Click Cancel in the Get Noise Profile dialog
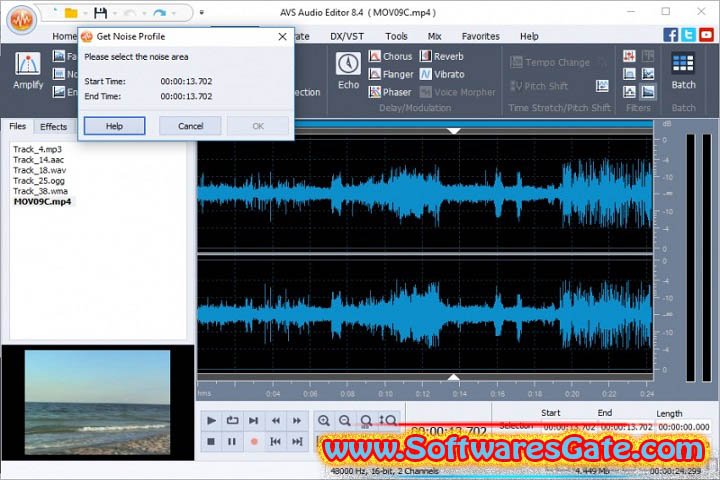720x480 pixels. click(190, 126)
